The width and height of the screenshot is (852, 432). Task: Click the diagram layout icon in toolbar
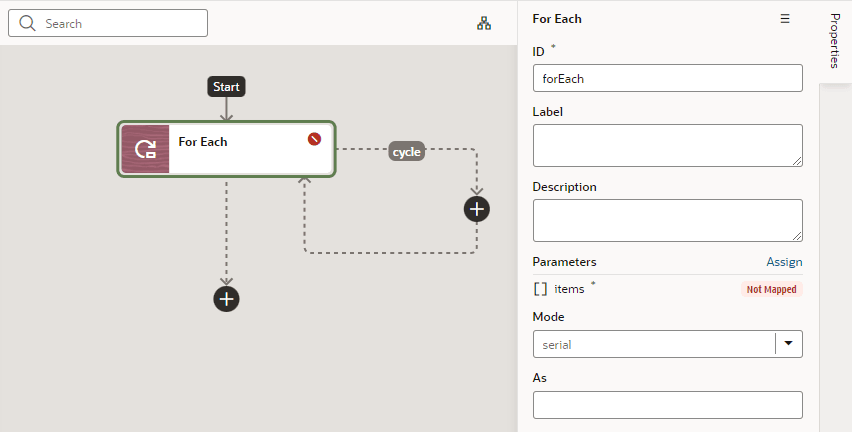(x=484, y=23)
